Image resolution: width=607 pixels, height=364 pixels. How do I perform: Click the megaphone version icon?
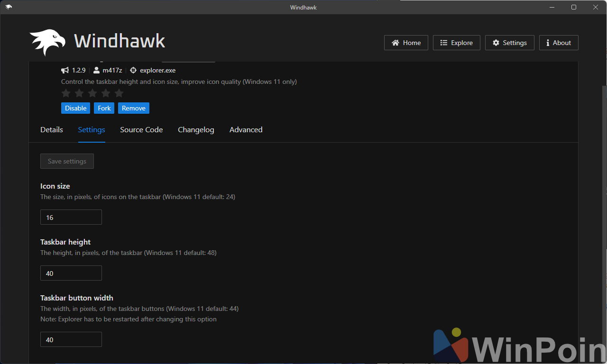65,70
